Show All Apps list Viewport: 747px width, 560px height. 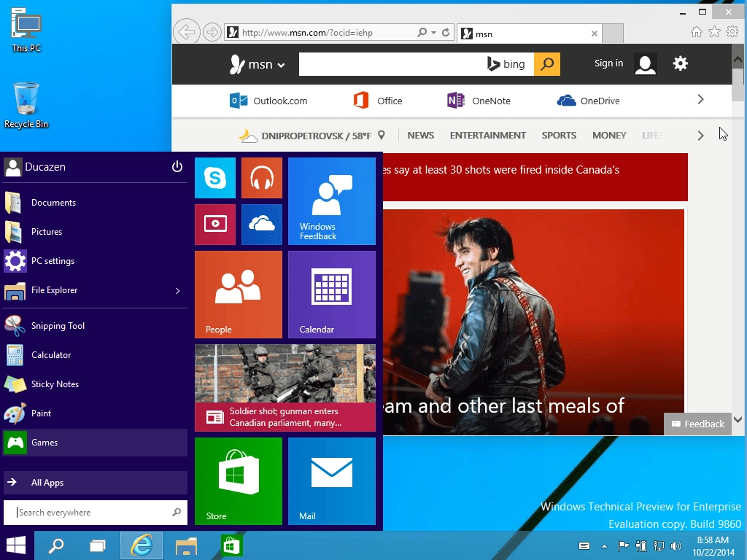point(96,483)
